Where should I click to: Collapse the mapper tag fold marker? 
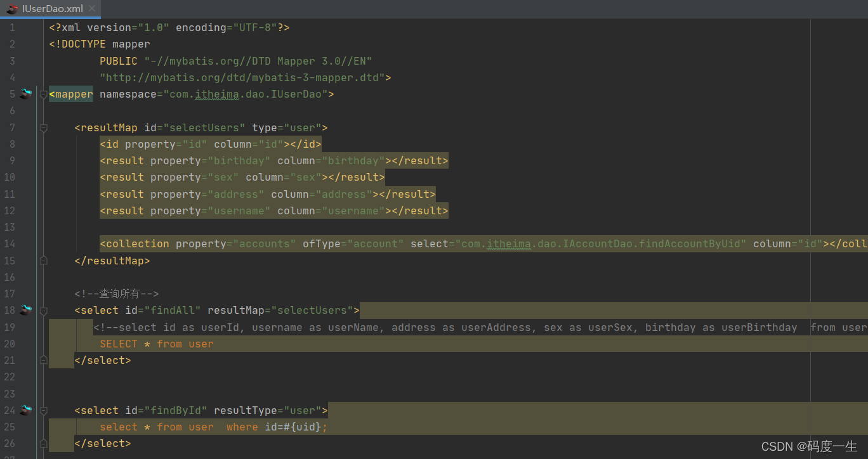[43, 94]
